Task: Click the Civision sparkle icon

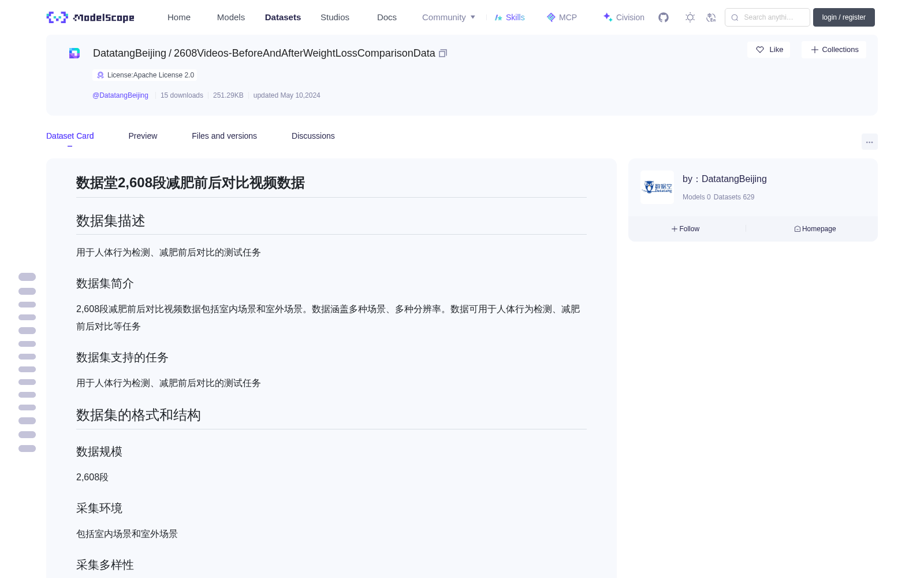Action: tap(608, 17)
